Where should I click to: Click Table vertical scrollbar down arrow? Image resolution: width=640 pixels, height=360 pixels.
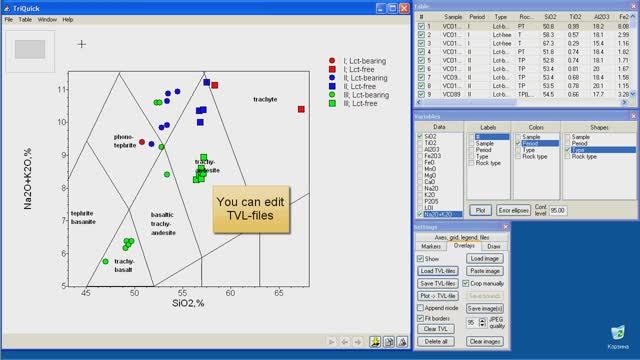click(x=633, y=94)
